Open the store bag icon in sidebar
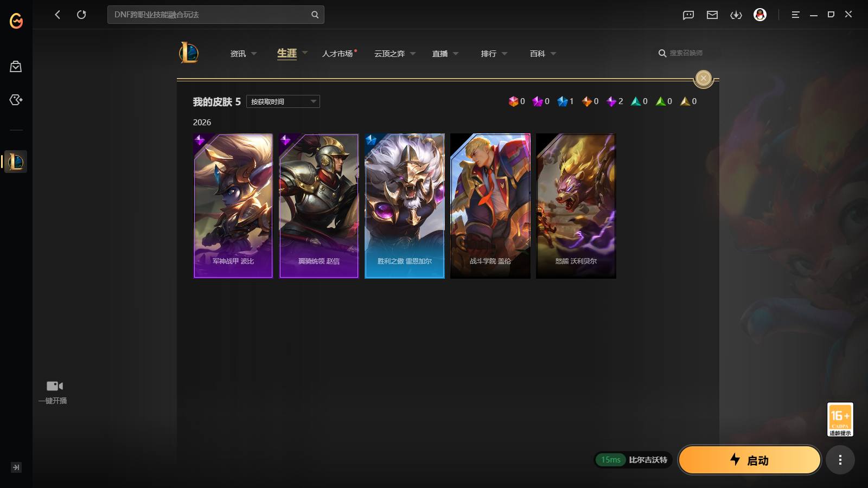This screenshot has width=868, height=488. pos(16,66)
